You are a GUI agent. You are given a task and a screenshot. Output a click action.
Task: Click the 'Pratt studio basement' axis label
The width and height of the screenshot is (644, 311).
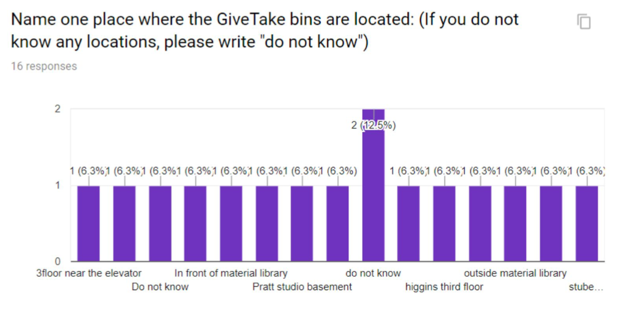point(302,287)
